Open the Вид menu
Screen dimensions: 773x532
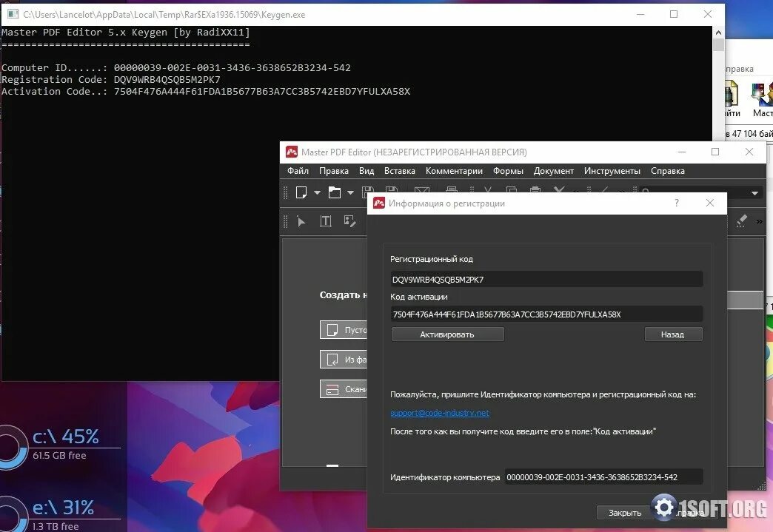(x=367, y=171)
